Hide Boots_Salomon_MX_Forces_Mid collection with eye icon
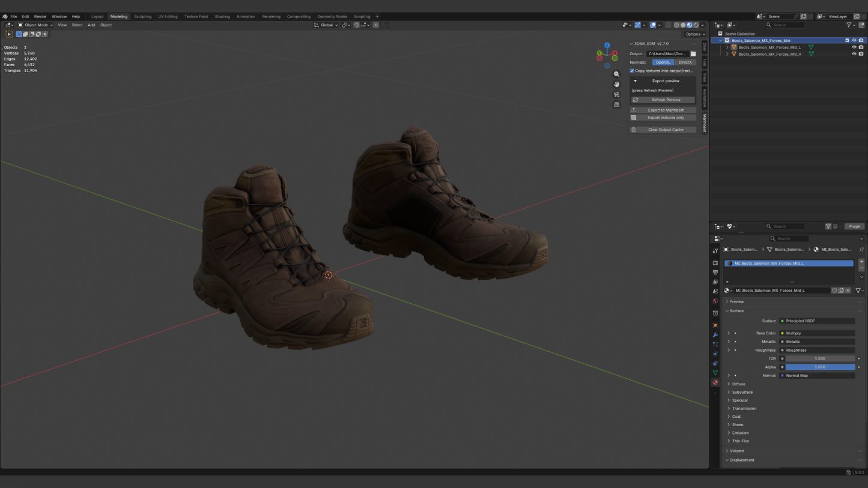Image resolution: width=868 pixels, height=488 pixels. [x=854, y=40]
